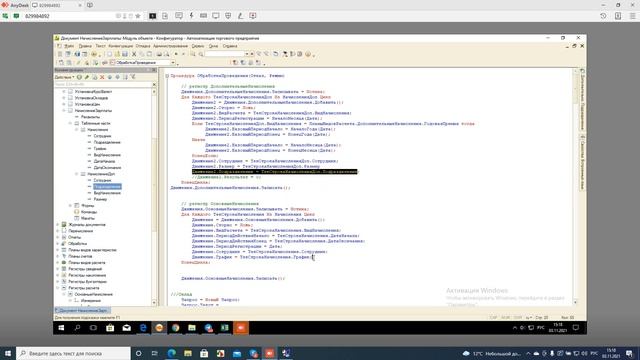Open Конфигурация menu
The image size is (640, 360).
(x=121, y=46)
